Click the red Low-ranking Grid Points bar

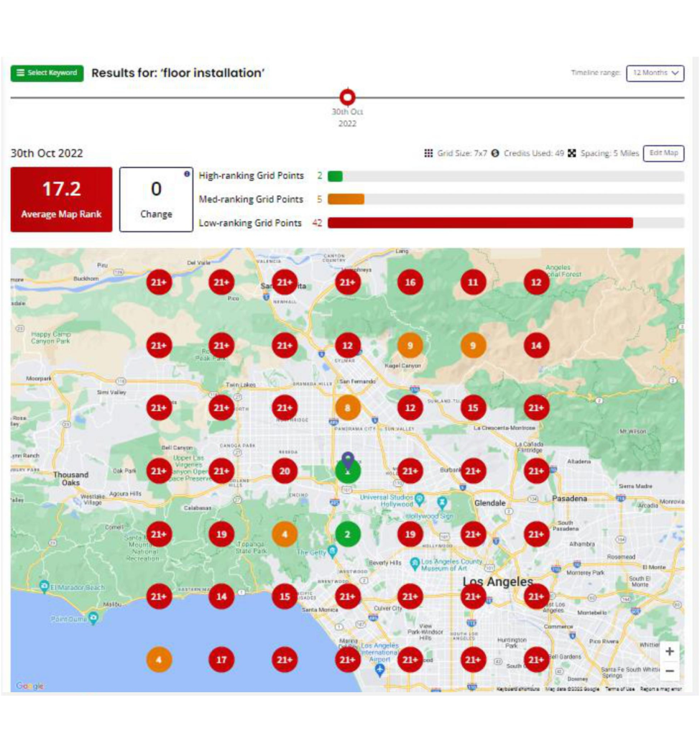pyautogui.click(x=480, y=223)
